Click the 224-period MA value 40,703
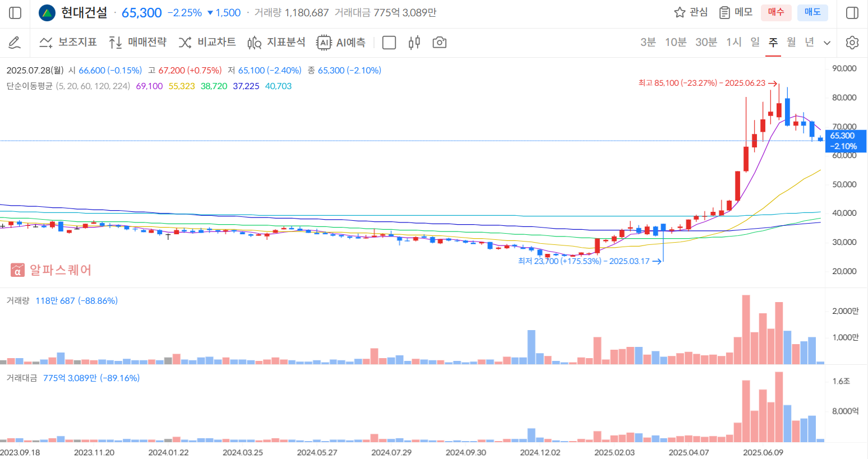Screen dimensions: 868x459 279,86
